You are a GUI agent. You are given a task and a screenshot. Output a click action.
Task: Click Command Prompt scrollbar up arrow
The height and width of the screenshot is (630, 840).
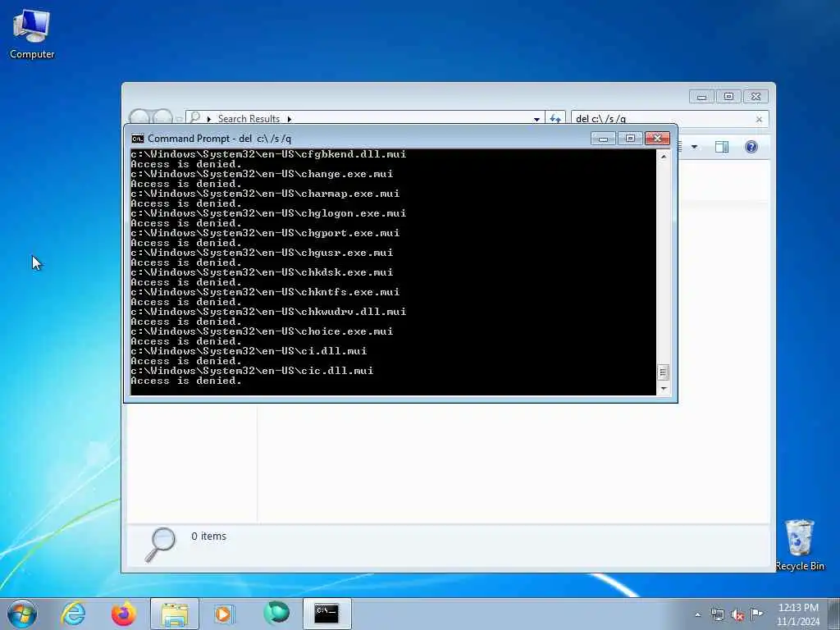pyautogui.click(x=663, y=157)
